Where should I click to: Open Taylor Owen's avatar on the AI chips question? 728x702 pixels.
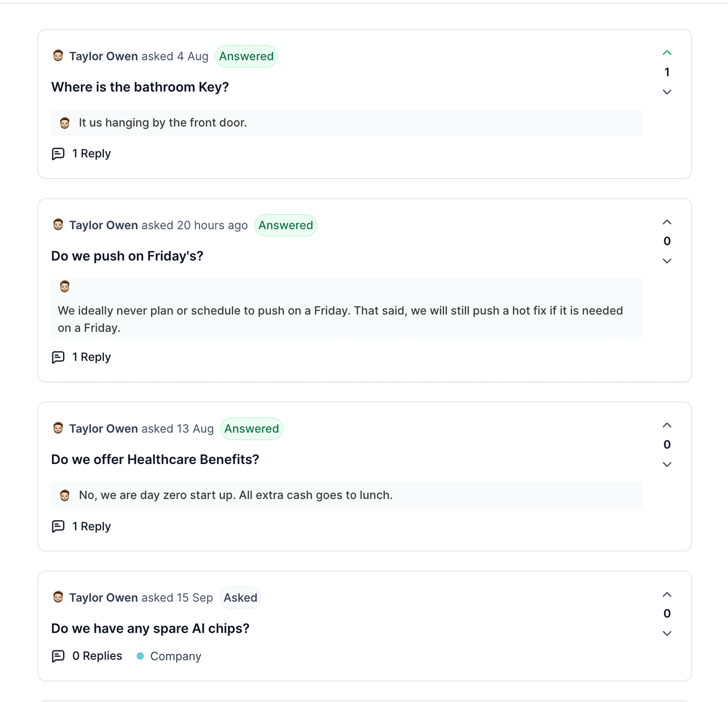(x=58, y=597)
